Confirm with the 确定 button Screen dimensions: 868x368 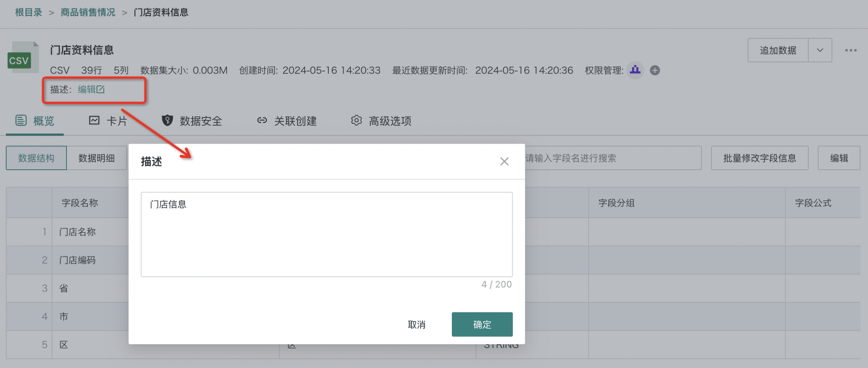click(x=482, y=324)
